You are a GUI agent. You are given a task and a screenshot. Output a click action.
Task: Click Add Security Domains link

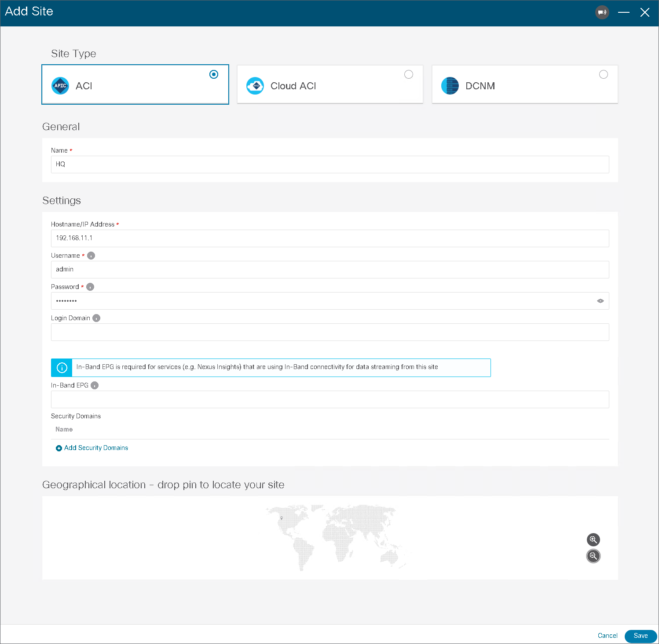96,448
